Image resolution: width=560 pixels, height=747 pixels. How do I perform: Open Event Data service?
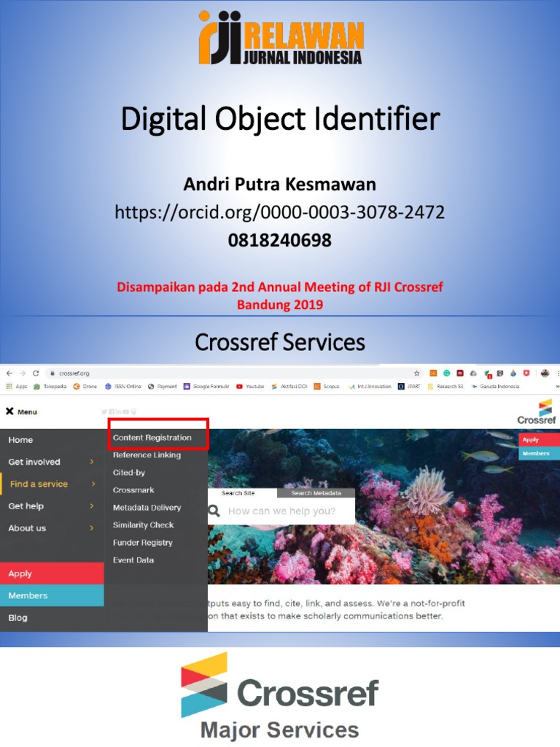[133, 560]
